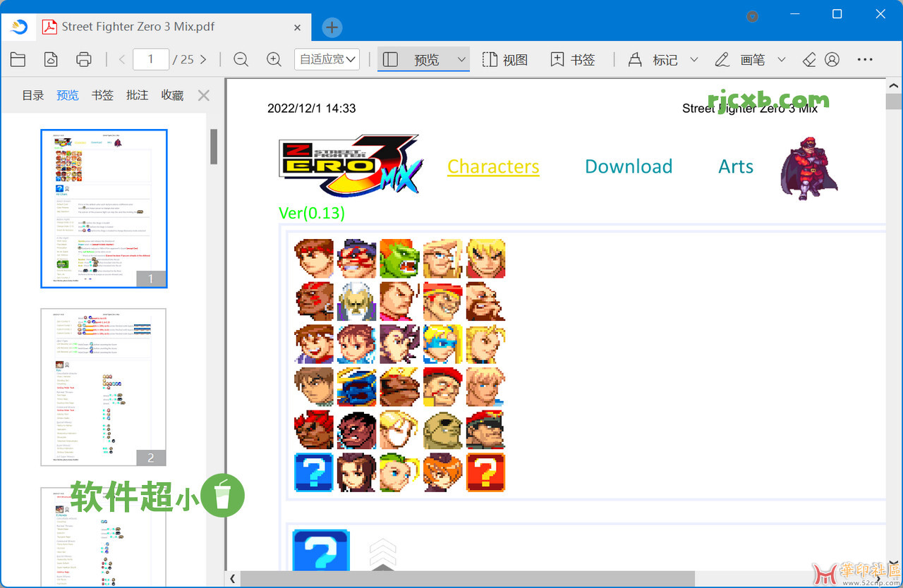Open the more options ellipsis menu
Viewport: 903px width, 588px height.
point(865,60)
